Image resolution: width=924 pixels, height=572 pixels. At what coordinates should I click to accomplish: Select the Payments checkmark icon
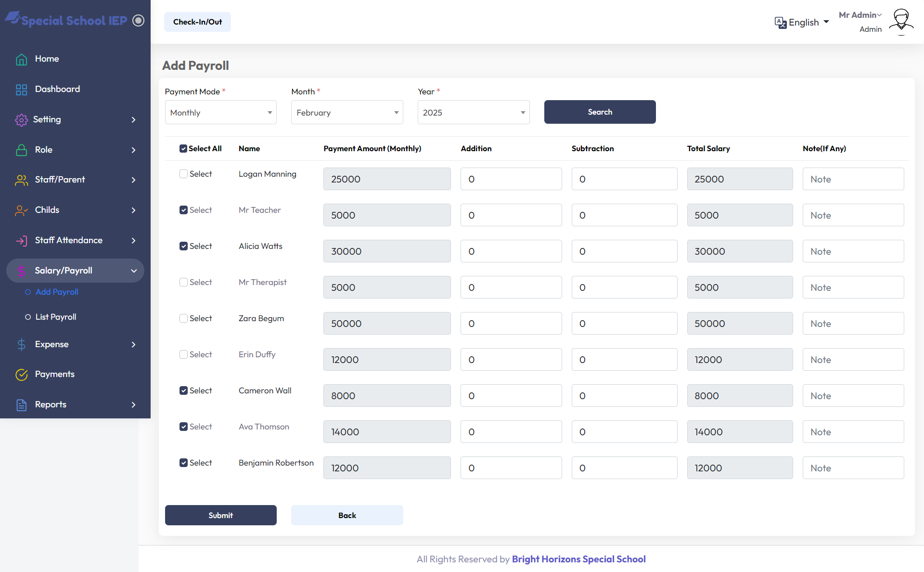[21, 374]
